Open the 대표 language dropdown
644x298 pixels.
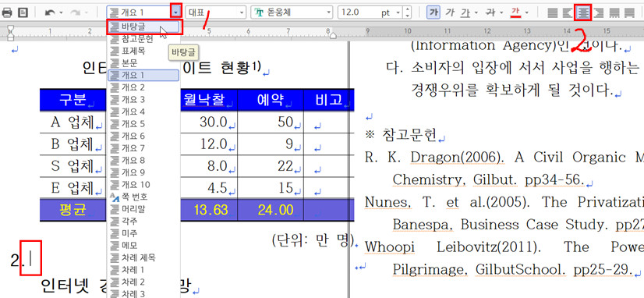(242, 12)
